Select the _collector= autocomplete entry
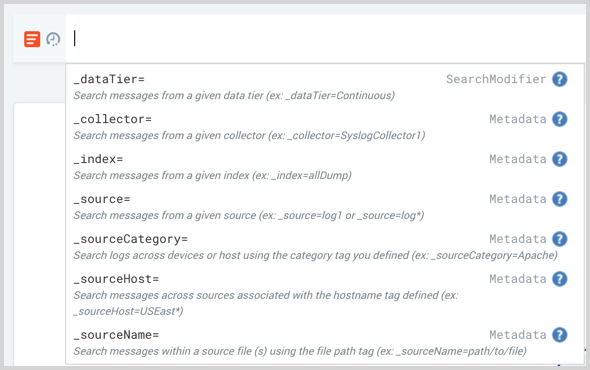Image resolution: width=590 pixels, height=370 pixels. coord(325,127)
